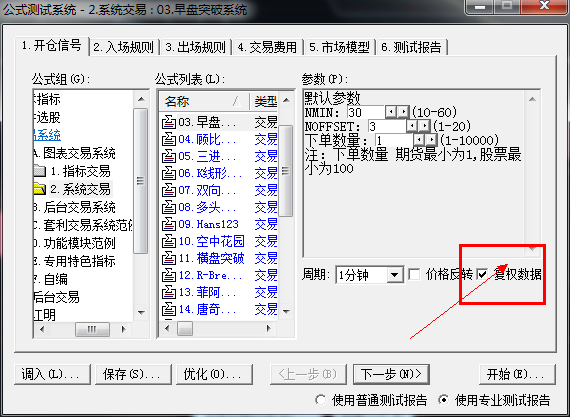The image size is (570, 417).
Task: Click the open folder icon of 2.系统交易
Action: click(40, 189)
